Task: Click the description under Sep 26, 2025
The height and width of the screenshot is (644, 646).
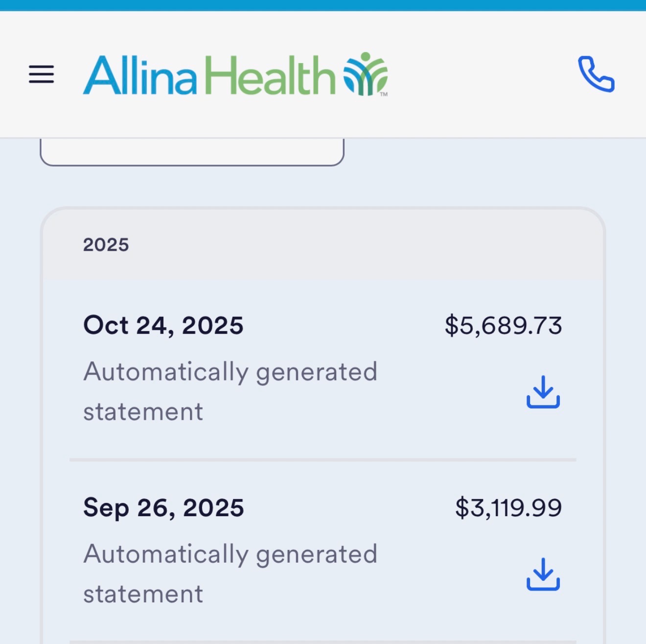Action: point(230,554)
